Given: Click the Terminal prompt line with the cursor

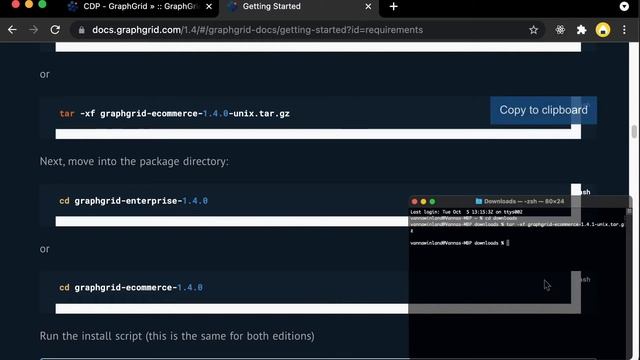Looking at the screenshot, I should coord(460,243).
